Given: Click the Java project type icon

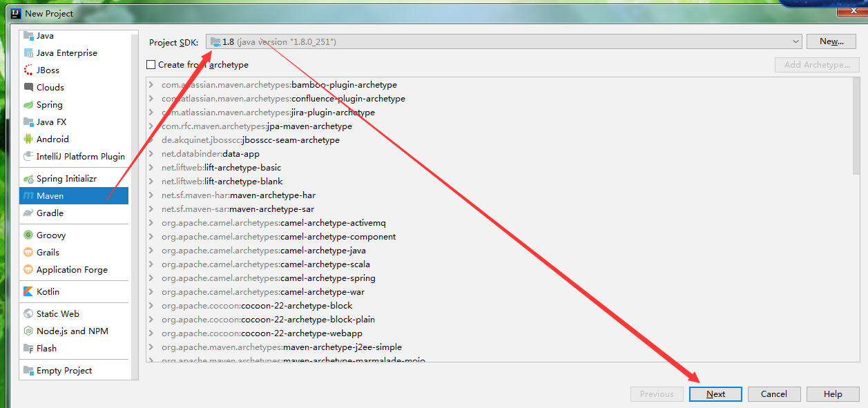Looking at the screenshot, I should point(28,36).
